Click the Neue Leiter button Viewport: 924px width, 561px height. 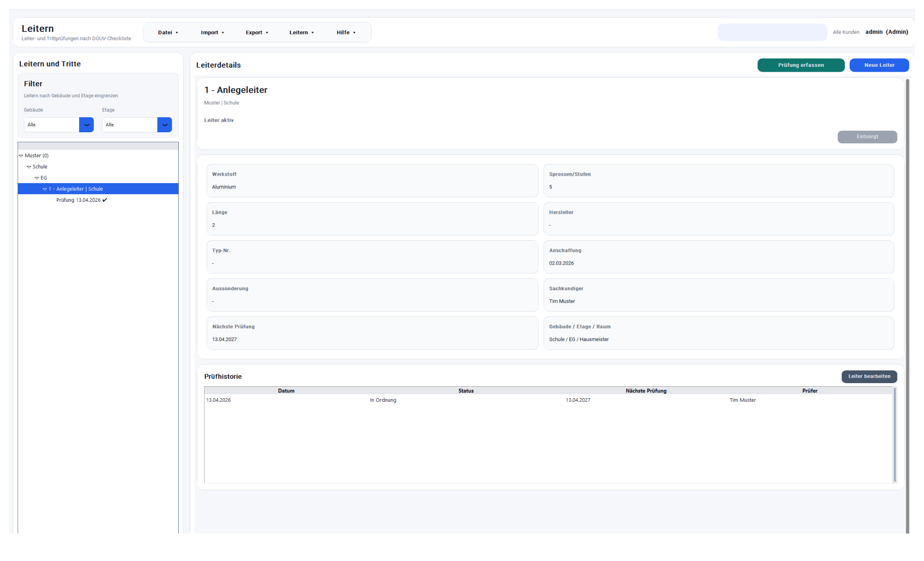point(879,65)
